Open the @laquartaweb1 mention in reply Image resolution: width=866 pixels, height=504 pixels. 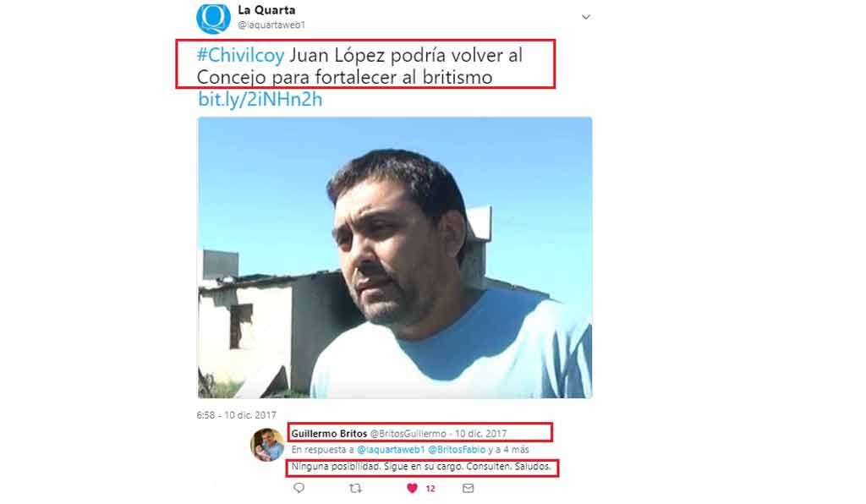pos(391,450)
